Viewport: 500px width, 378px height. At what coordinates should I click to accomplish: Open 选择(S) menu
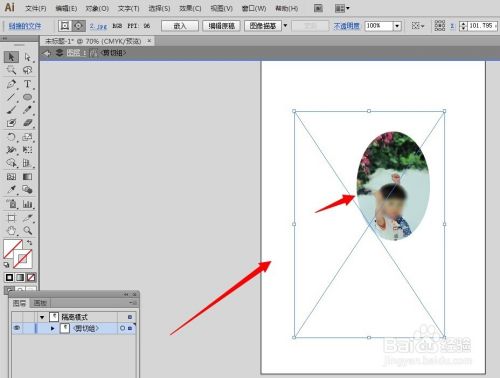[x=159, y=8]
